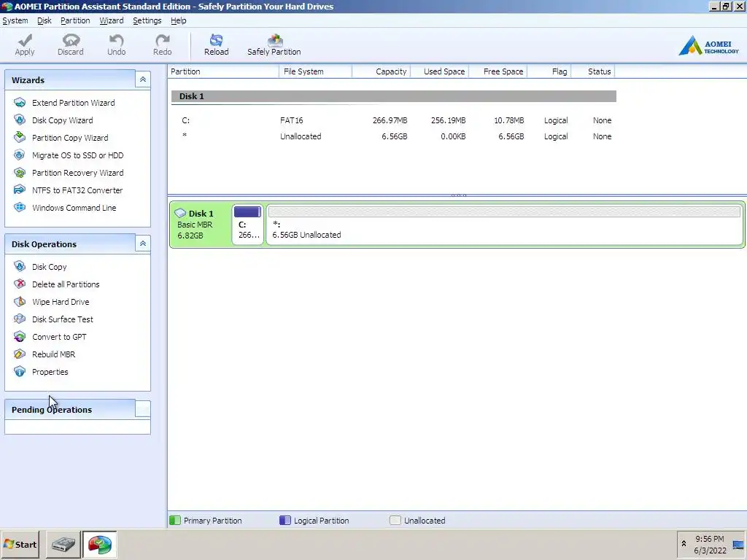Click the Disk Surface Test icon
Viewport: 747px width, 560px height.
pos(20,319)
